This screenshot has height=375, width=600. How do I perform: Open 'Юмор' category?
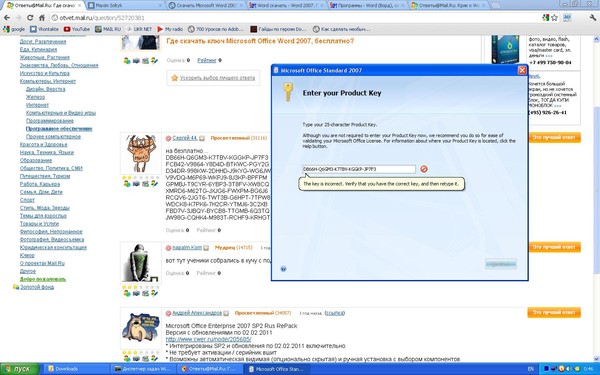[27, 256]
